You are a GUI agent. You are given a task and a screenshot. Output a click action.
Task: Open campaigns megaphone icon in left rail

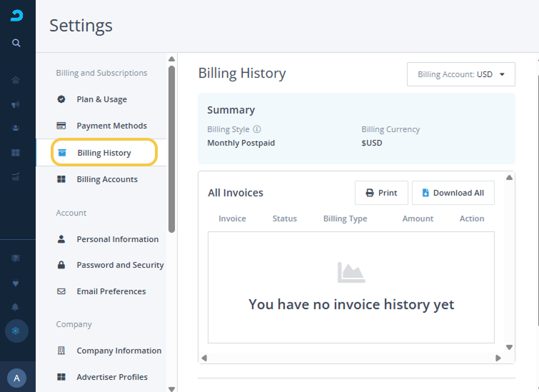(x=16, y=105)
